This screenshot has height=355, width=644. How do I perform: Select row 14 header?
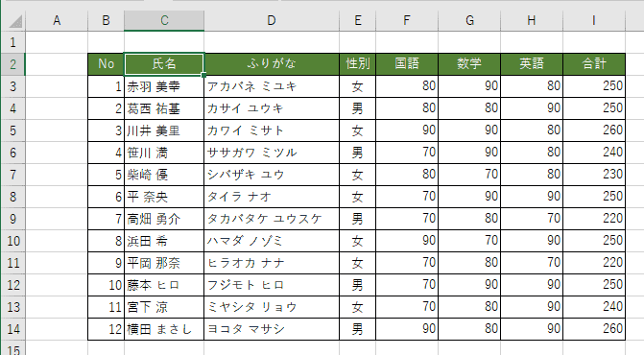12,329
